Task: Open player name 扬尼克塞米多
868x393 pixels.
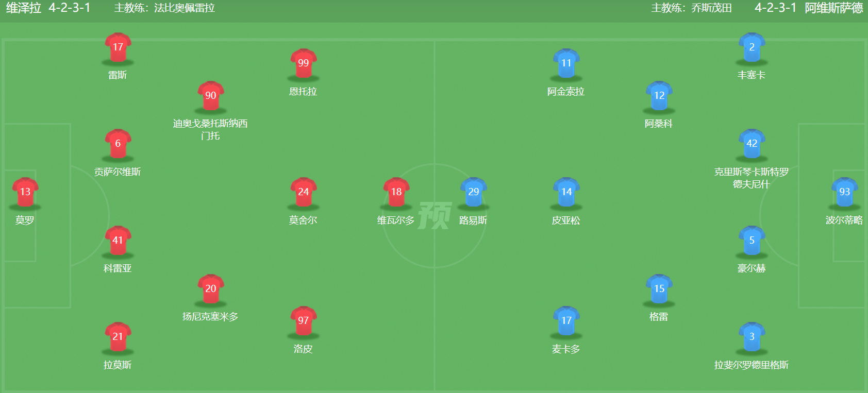Action: click(210, 317)
